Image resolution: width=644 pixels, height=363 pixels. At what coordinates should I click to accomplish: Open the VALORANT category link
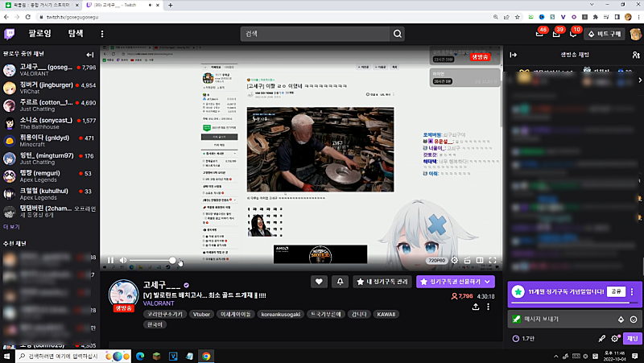[x=159, y=303]
